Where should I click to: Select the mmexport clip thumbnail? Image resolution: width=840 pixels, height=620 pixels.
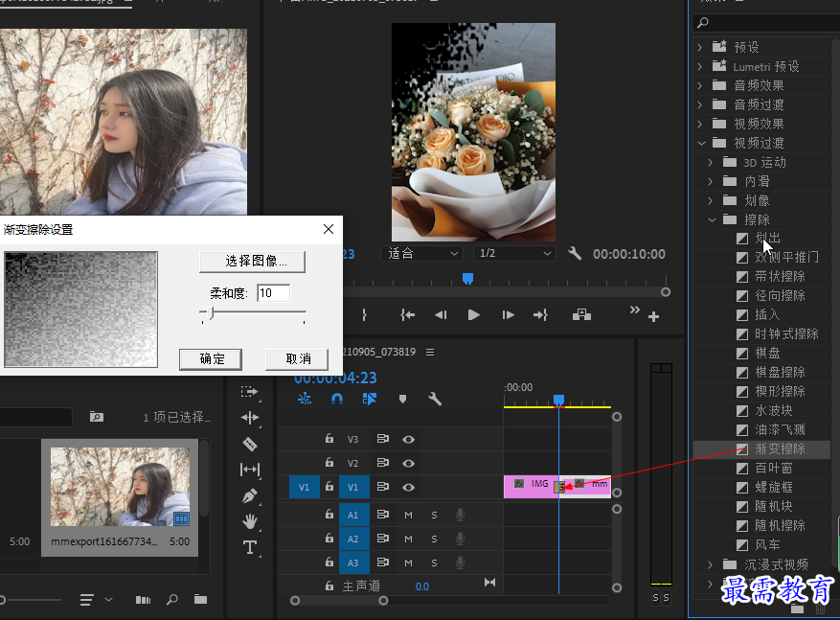pyautogui.click(x=120, y=487)
